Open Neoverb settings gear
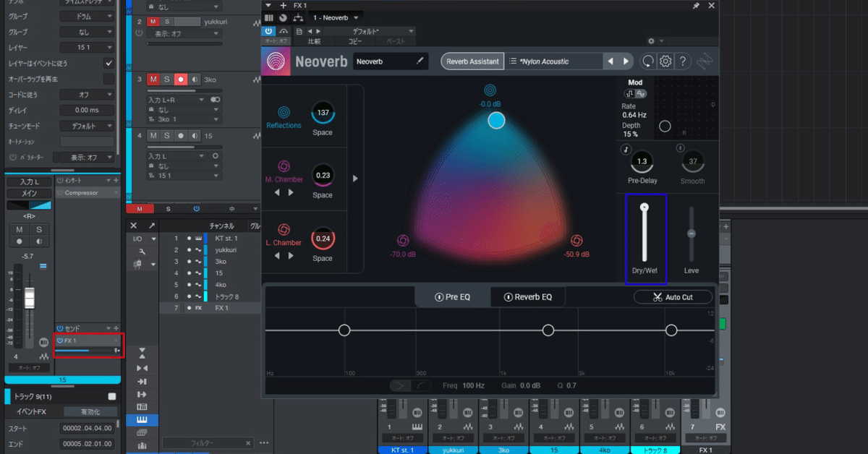868x454 pixels. [x=665, y=61]
